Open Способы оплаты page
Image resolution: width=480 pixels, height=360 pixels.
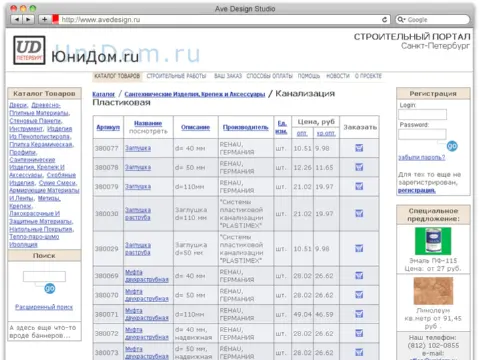pos(269,76)
